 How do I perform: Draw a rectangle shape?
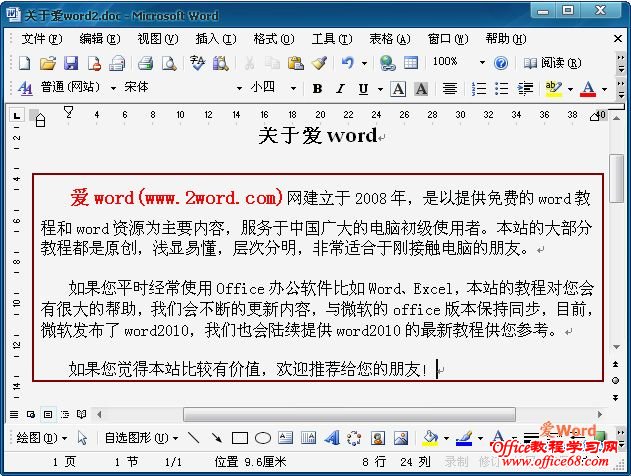point(240,438)
